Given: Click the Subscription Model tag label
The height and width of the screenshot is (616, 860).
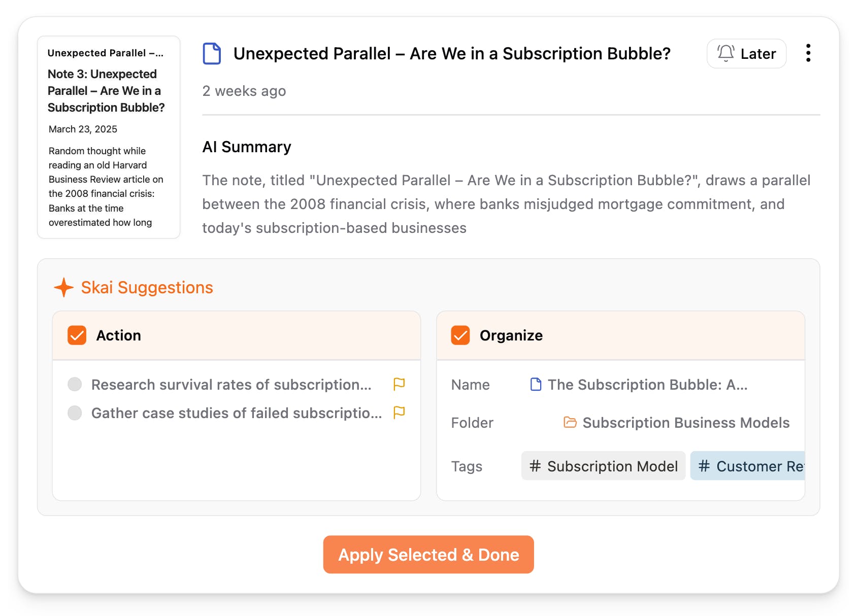Looking at the screenshot, I should pos(612,466).
